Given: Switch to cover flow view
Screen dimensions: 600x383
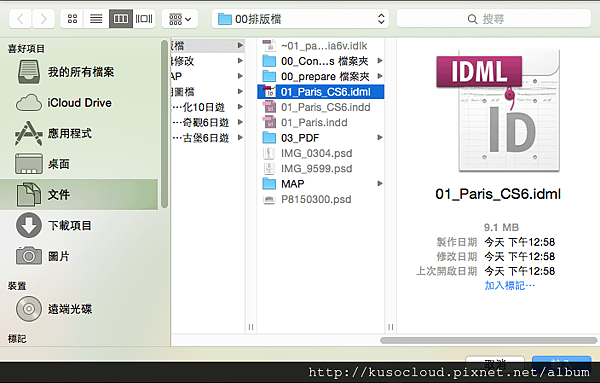Looking at the screenshot, I should [144, 19].
